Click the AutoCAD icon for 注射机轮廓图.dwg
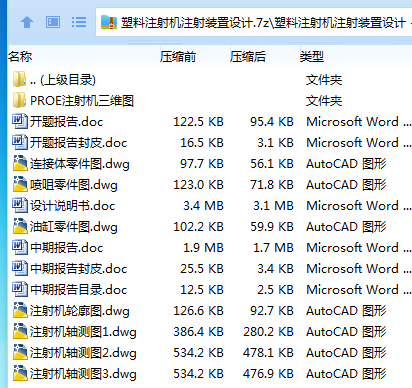This screenshot has width=412, height=388. [20, 310]
